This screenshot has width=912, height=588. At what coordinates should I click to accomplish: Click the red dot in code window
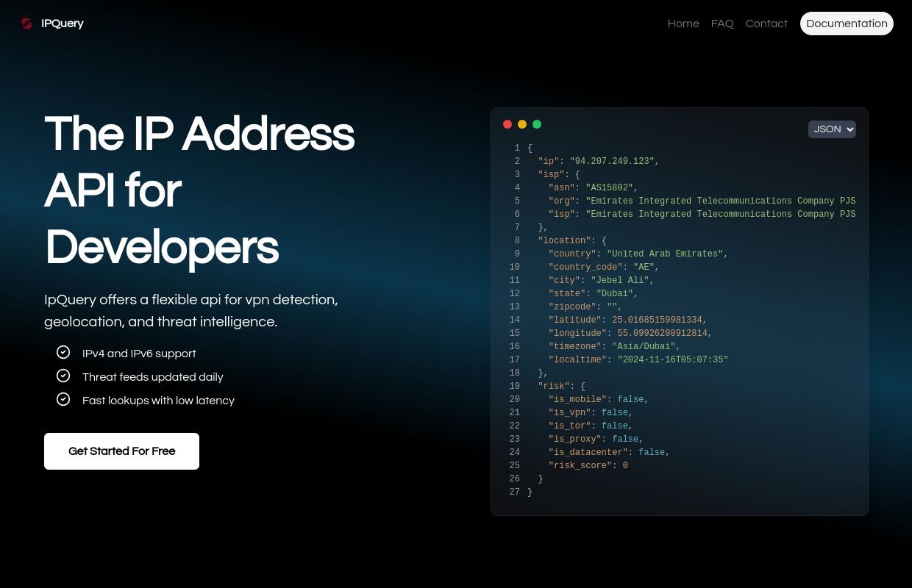pyautogui.click(x=507, y=124)
